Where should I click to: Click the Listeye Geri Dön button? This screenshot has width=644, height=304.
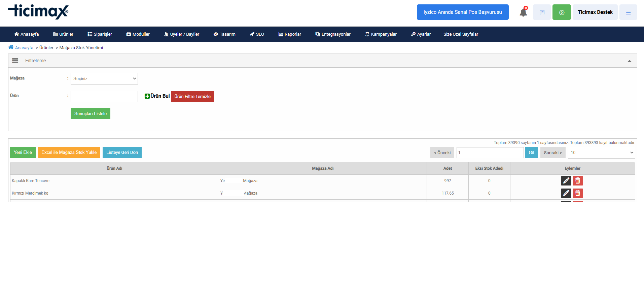[122, 152]
